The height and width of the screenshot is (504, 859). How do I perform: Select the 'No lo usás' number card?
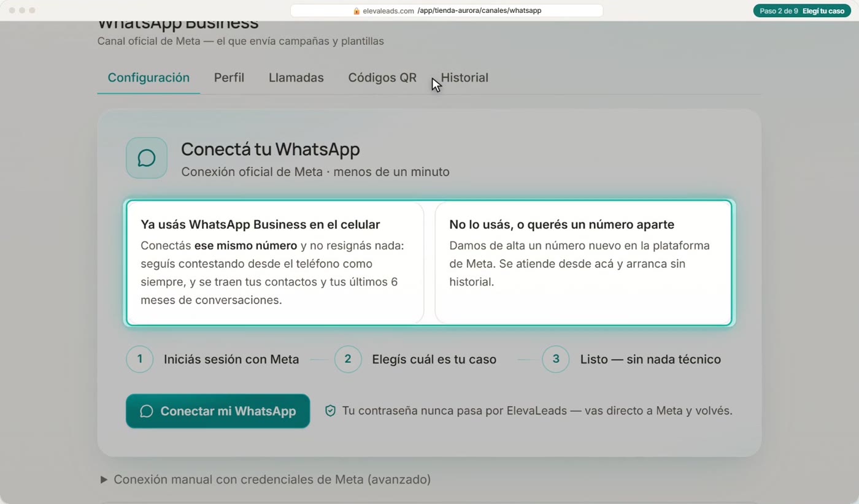[583, 262]
